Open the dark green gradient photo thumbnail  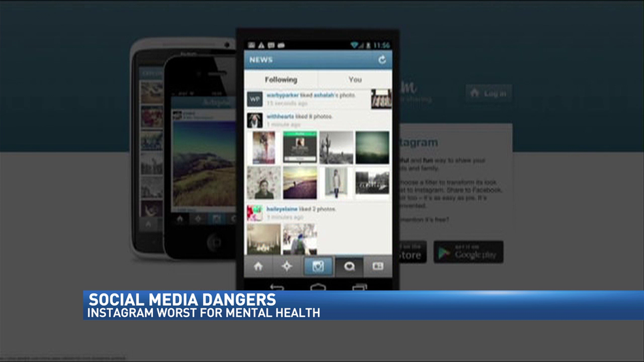coord(372,147)
